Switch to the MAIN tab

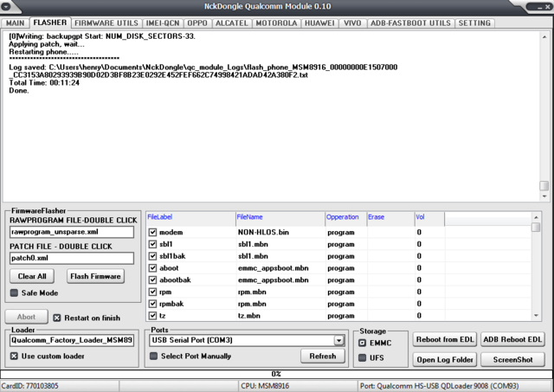click(x=16, y=23)
